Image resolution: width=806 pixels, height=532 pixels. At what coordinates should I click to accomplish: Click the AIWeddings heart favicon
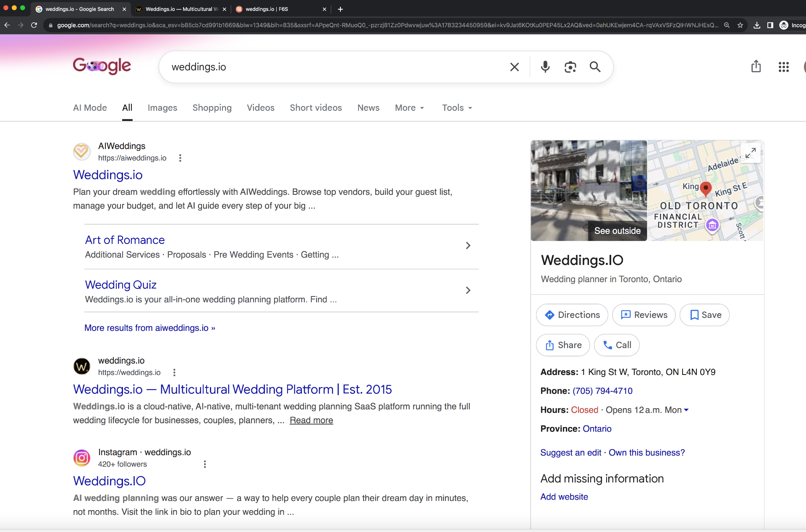click(x=82, y=152)
